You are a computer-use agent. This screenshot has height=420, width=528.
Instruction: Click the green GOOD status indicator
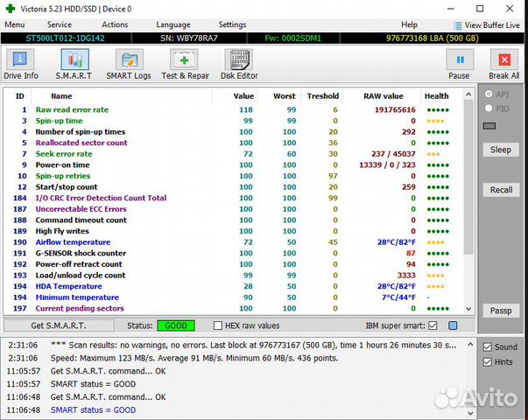tap(176, 325)
